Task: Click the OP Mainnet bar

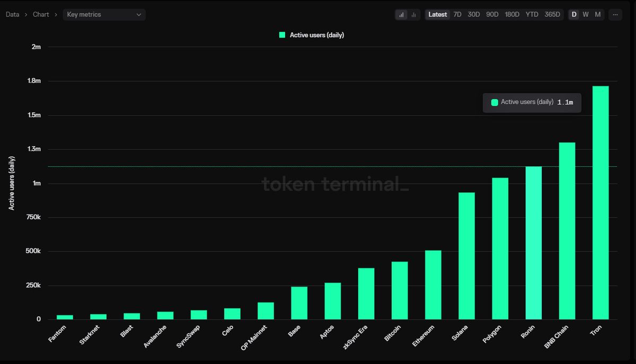Action: 266,311
